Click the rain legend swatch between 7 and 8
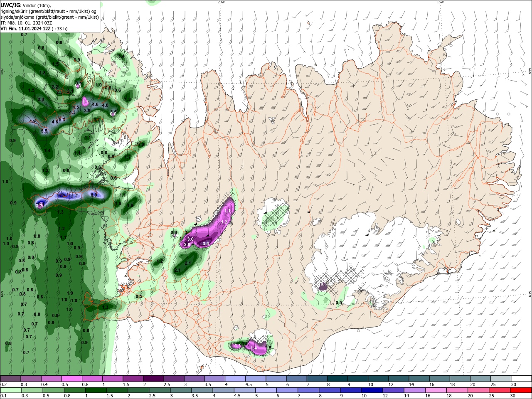The image size is (532, 399). (x=308, y=390)
